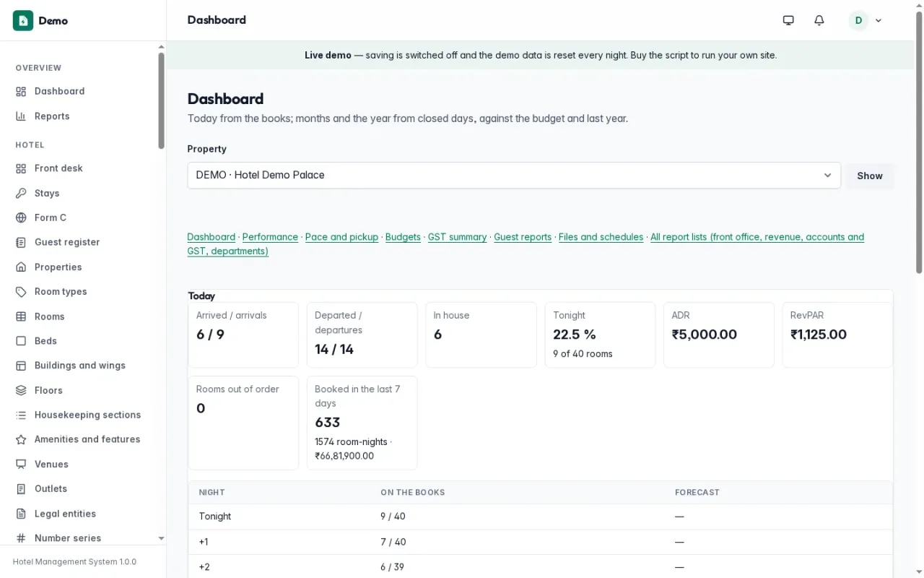924x578 pixels.
Task: Click the Arrived / arrivals 6 / 9 card
Action: coord(243,335)
